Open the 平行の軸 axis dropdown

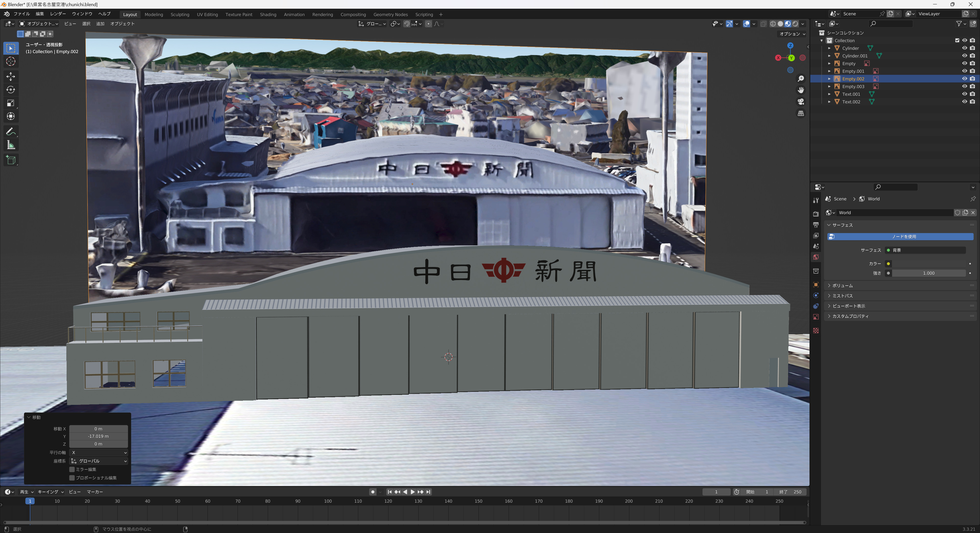[x=99, y=453]
